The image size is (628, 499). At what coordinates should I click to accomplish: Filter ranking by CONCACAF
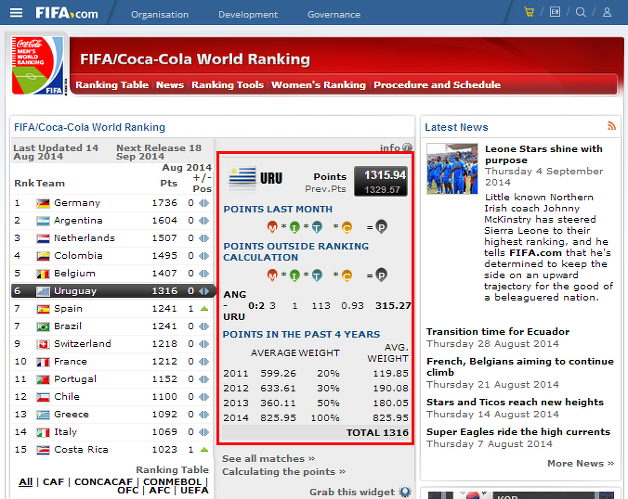pos(103,482)
